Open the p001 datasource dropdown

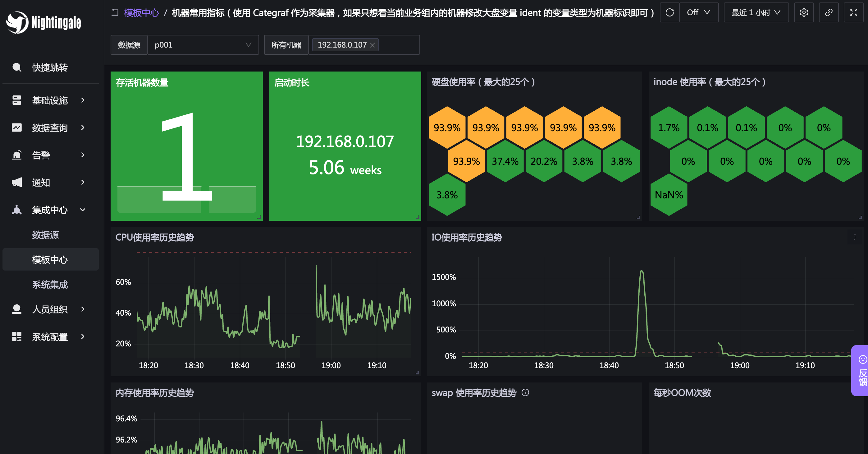[x=203, y=45]
